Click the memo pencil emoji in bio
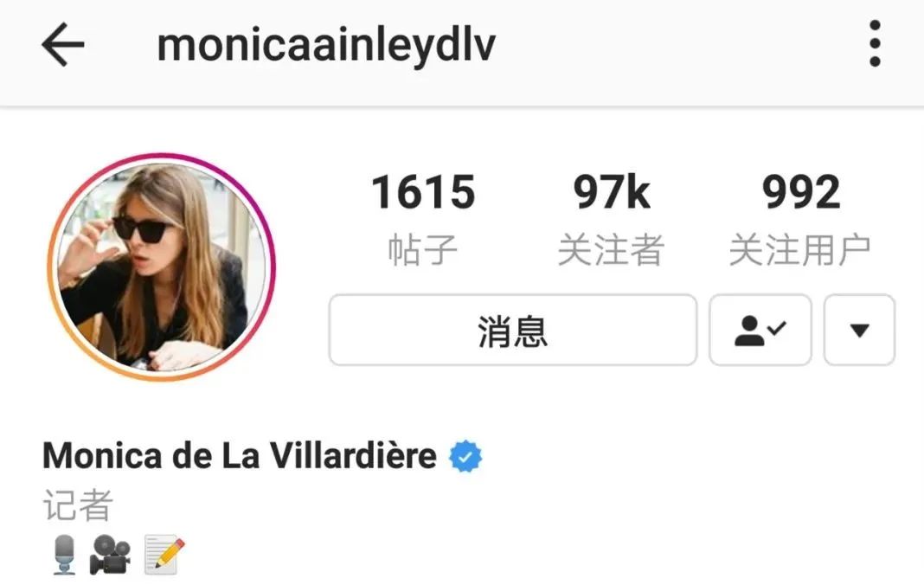The height and width of the screenshot is (585, 924). coord(164,555)
